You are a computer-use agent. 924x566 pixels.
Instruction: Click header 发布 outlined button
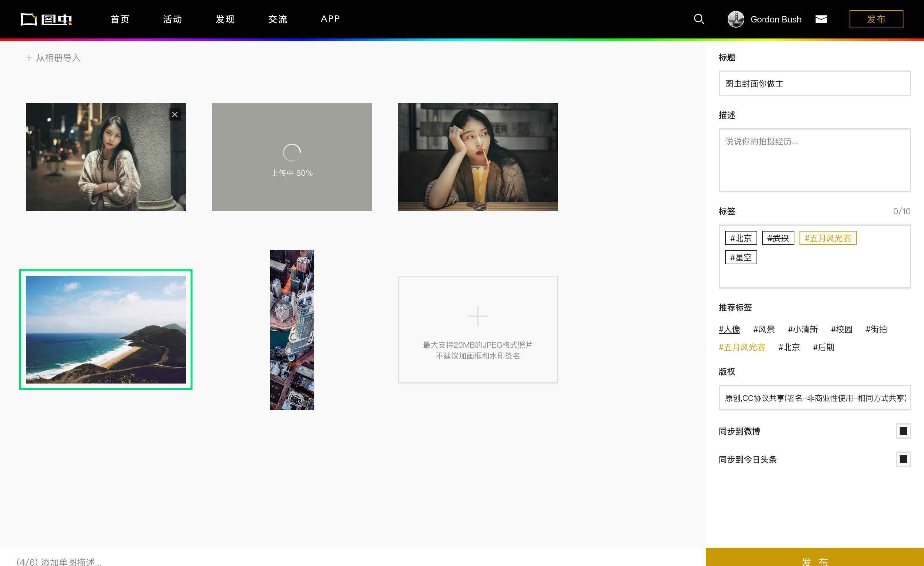click(876, 19)
